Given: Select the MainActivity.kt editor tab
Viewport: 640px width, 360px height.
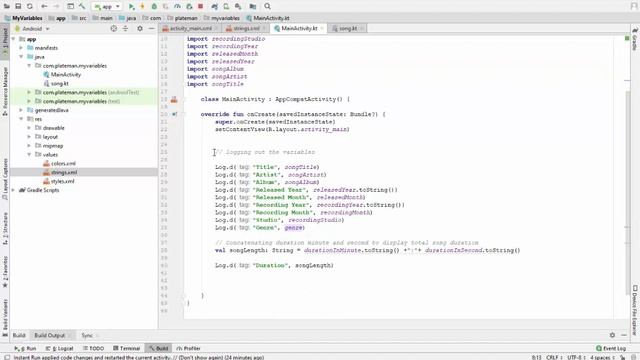Looking at the screenshot, I should click(x=299, y=29).
